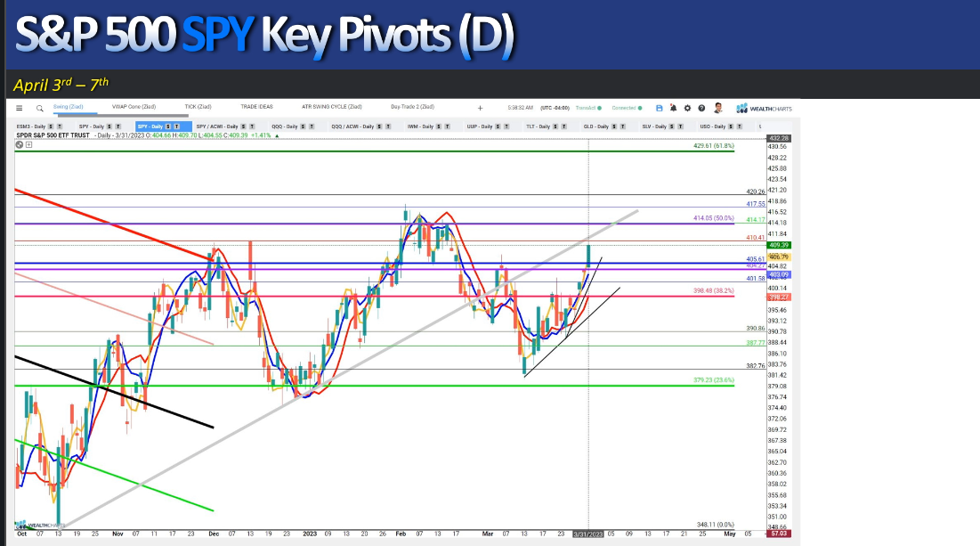Open the ATR SWING CYCLE (Ziad) tab
The image size is (980, 546).
click(x=332, y=107)
